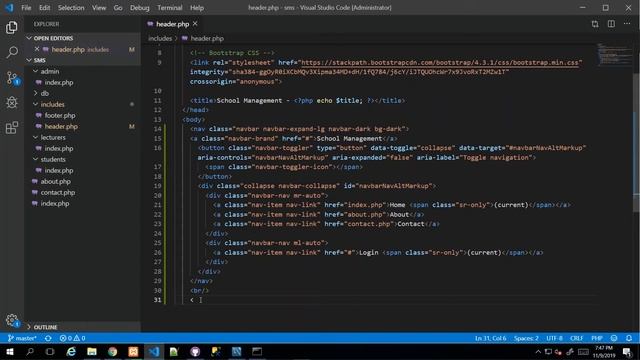Change language mode via PHP indicator

coord(597,338)
